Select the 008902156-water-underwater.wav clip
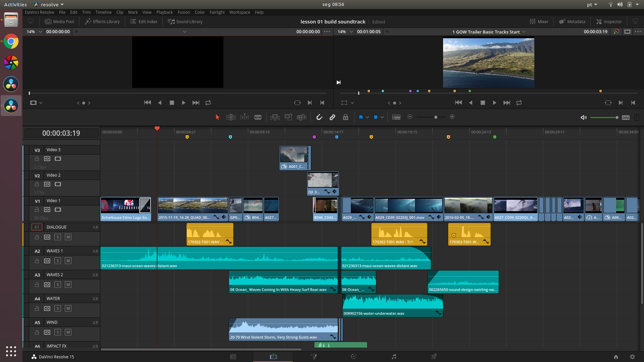Viewport: 644px width, 362px height. (392, 306)
